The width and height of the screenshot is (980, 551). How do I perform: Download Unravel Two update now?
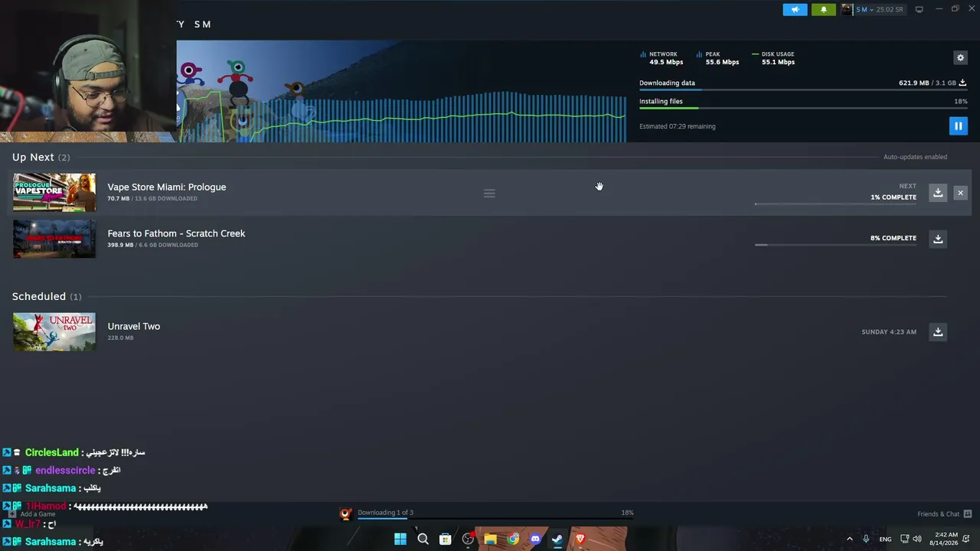(938, 331)
